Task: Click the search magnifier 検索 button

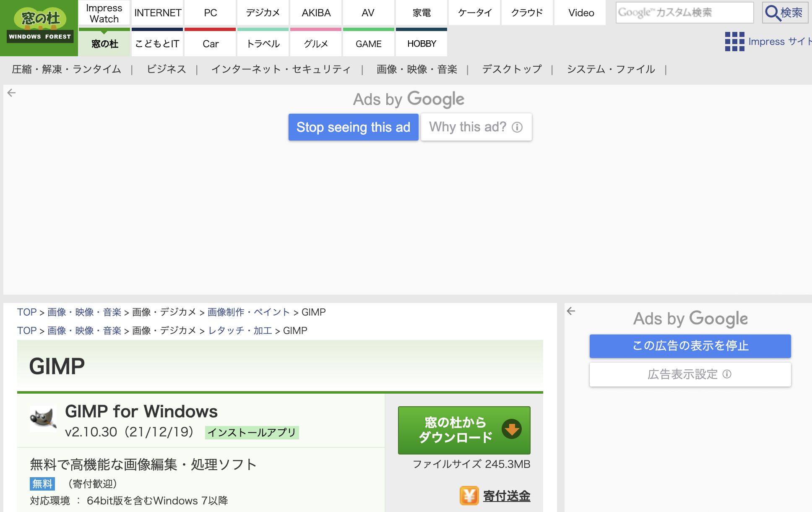Action: (x=785, y=13)
